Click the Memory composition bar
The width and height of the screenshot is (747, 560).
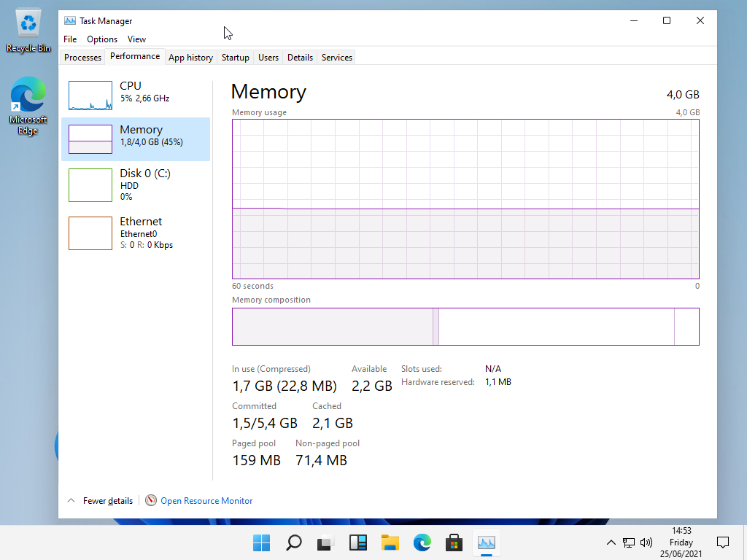tap(465, 326)
